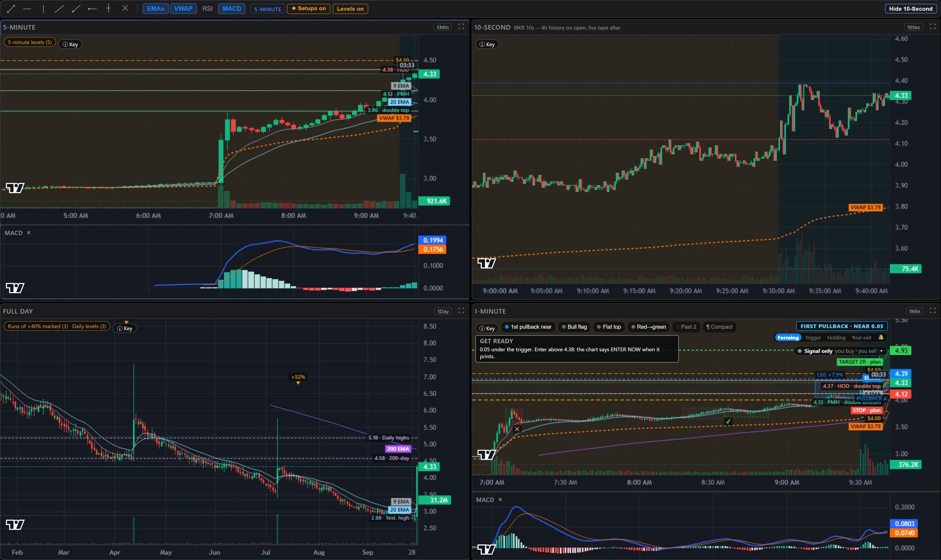This screenshot has height=560, width=941.
Task: Click the 0.1994 MACD value tag
Action: tap(432, 240)
